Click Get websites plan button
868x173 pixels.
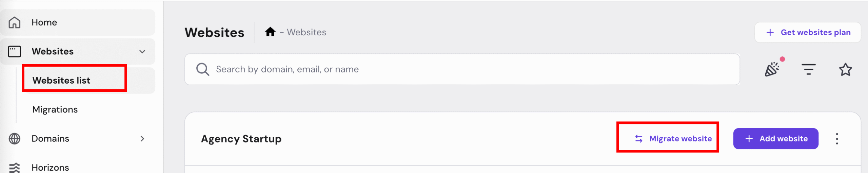pos(808,32)
